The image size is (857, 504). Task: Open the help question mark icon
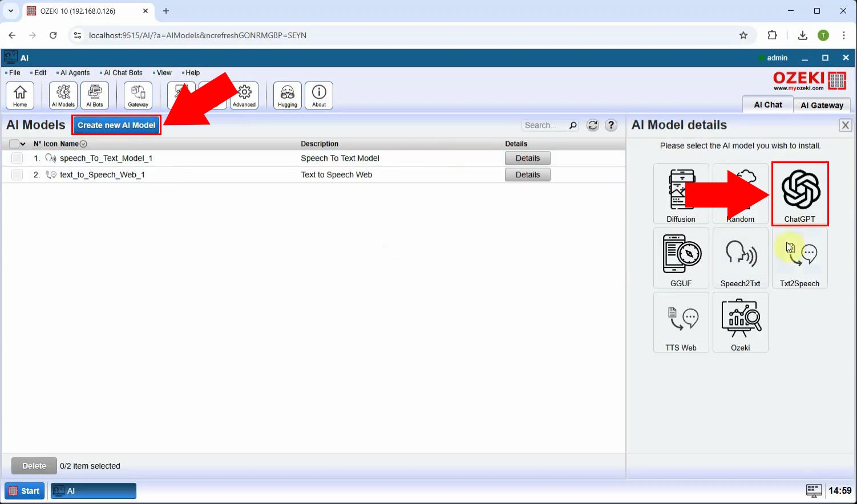pyautogui.click(x=611, y=125)
